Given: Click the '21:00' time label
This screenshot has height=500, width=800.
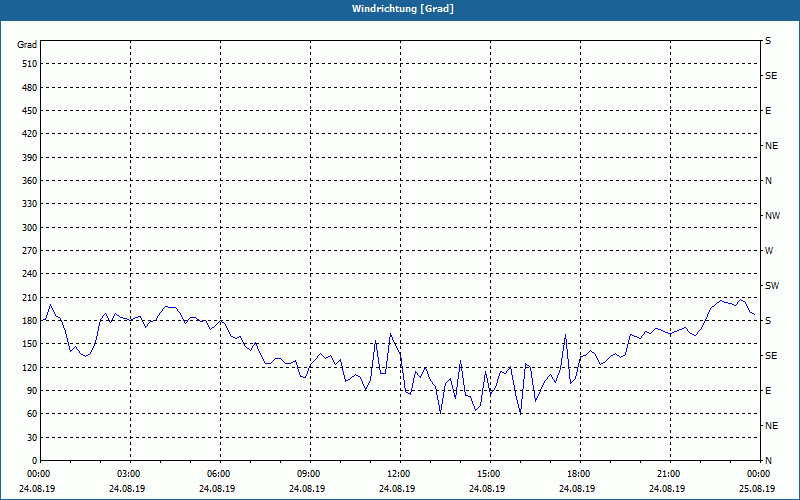Looking at the screenshot, I should (x=670, y=474).
